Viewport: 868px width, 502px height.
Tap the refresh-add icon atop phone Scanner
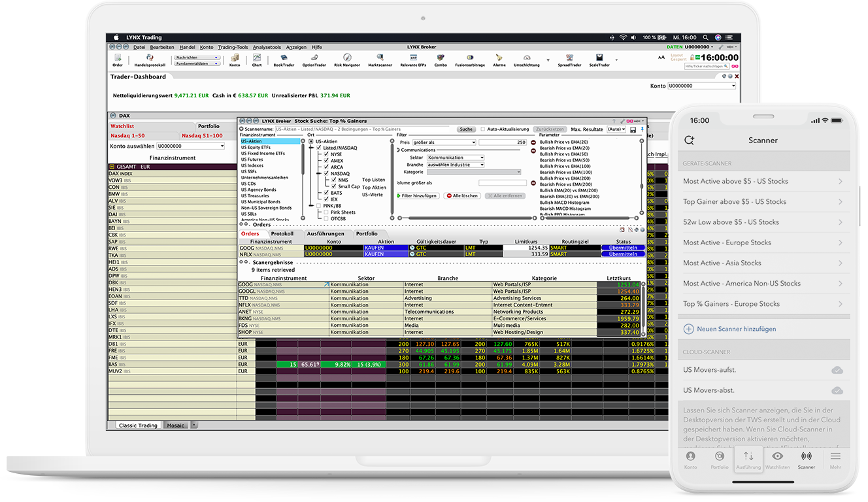tap(689, 140)
